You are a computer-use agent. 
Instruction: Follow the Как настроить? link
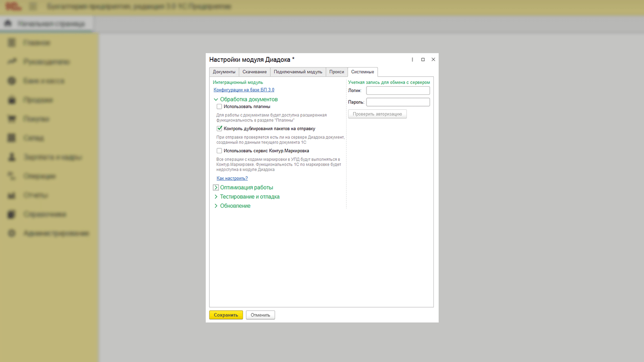point(232,178)
